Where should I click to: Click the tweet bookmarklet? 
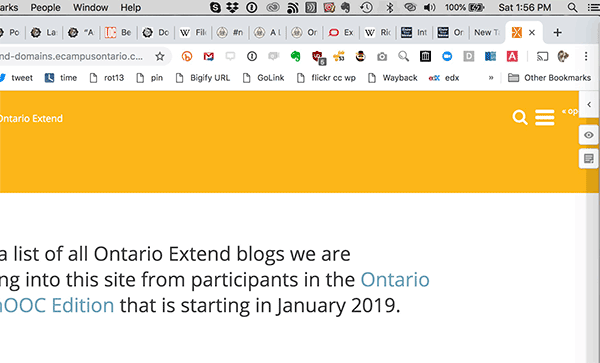(x=16, y=78)
